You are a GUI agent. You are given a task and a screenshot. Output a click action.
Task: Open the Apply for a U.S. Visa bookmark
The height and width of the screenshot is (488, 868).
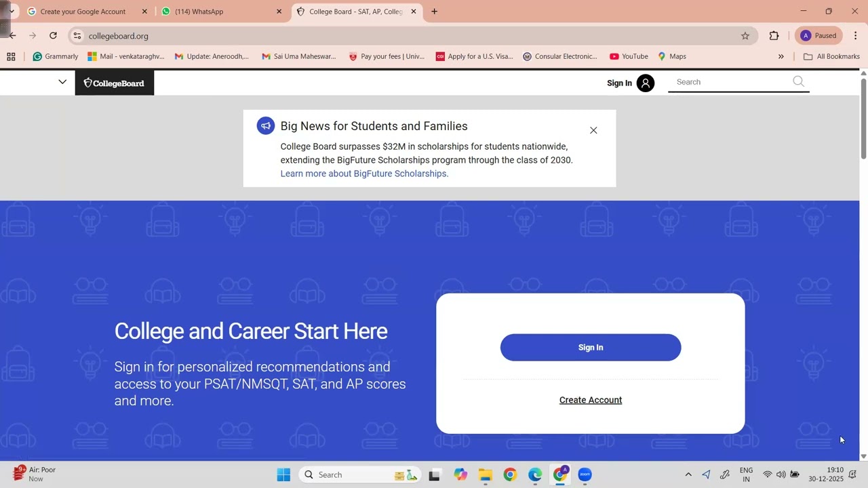pos(475,56)
